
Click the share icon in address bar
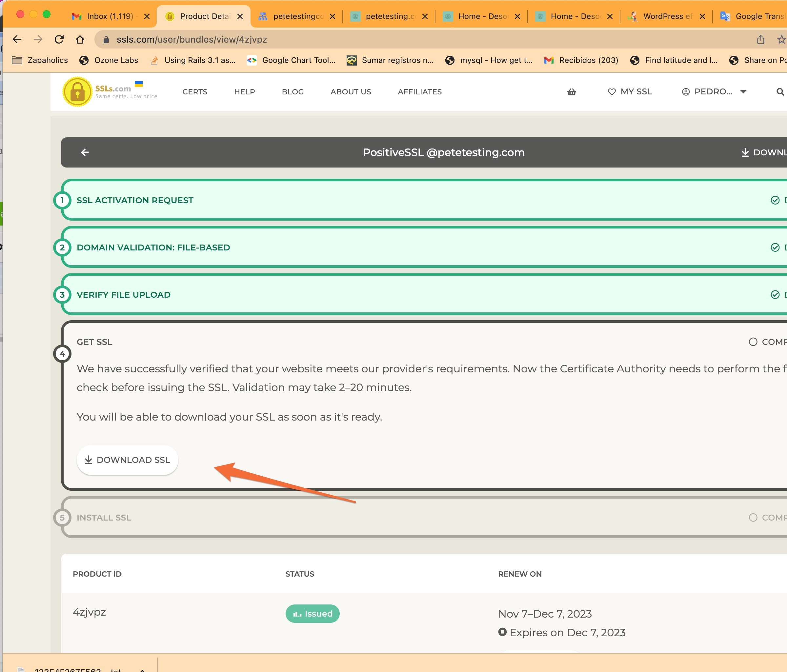coord(760,39)
